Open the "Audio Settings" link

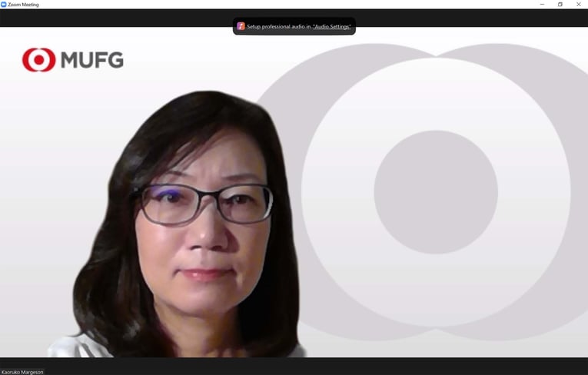pos(331,27)
